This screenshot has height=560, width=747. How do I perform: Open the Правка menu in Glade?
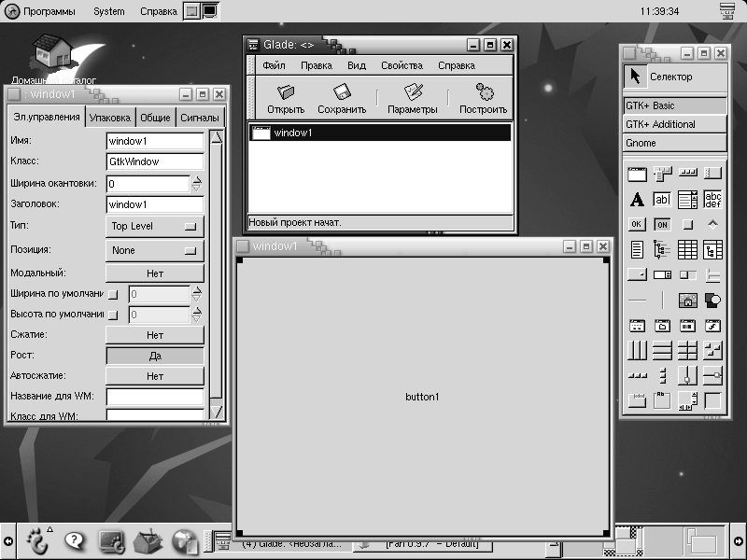point(317,66)
